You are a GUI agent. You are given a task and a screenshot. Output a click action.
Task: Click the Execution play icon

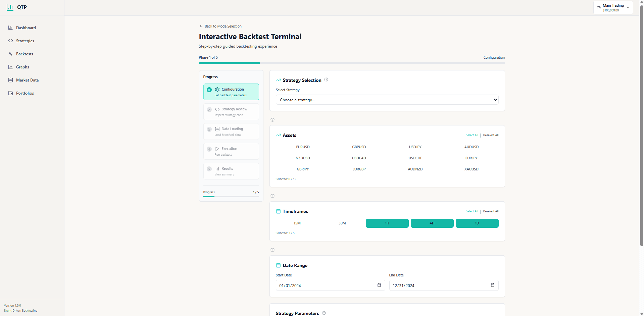pyautogui.click(x=217, y=149)
